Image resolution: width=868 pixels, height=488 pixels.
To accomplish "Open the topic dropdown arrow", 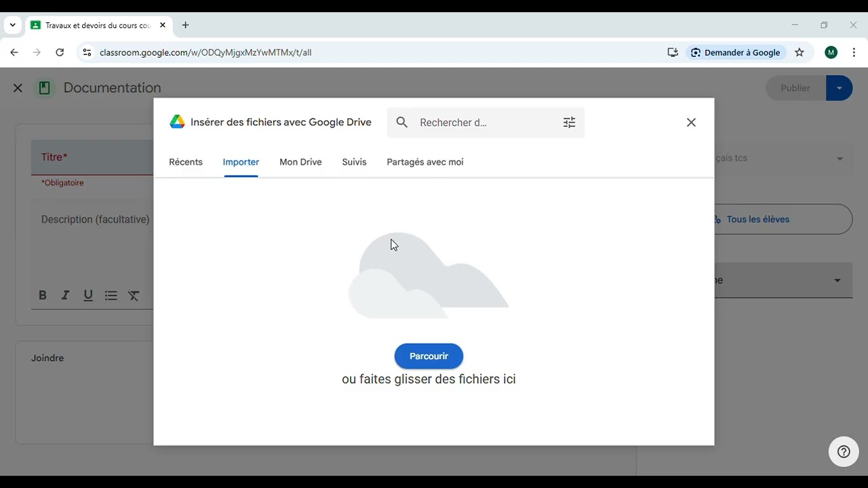I will [837, 281].
